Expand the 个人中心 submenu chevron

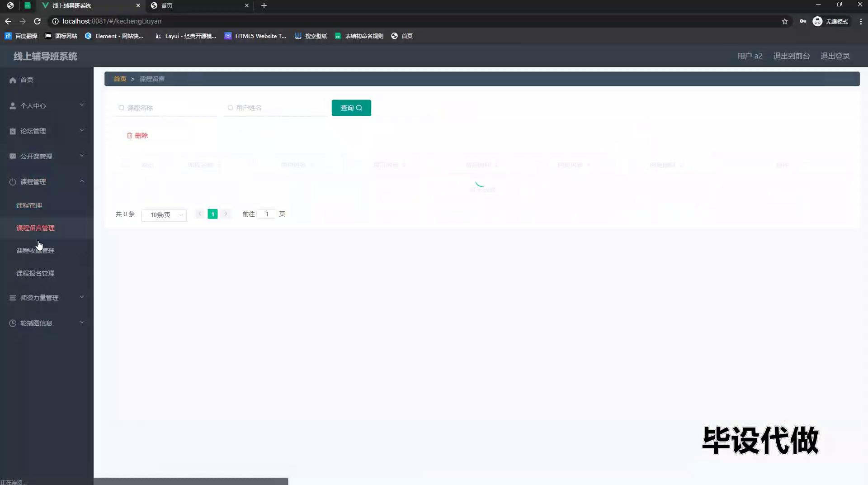click(x=82, y=105)
